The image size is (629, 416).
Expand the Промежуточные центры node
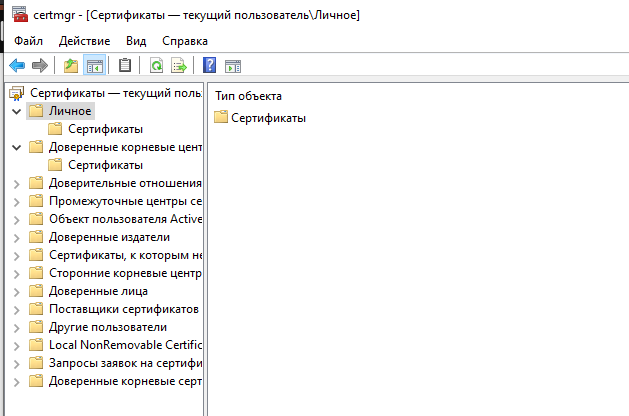pyautogui.click(x=16, y=201)
